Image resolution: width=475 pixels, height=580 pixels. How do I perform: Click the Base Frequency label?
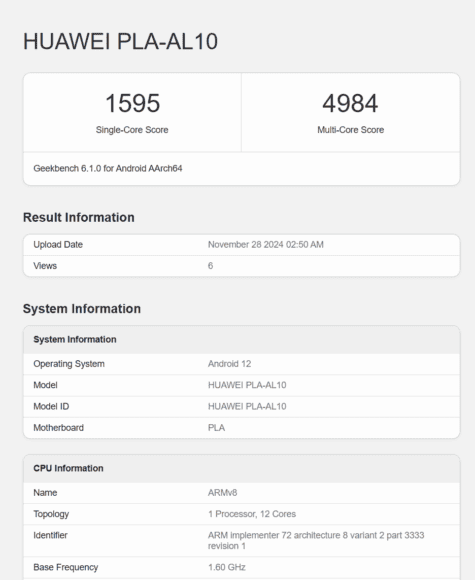coord(65,567)
